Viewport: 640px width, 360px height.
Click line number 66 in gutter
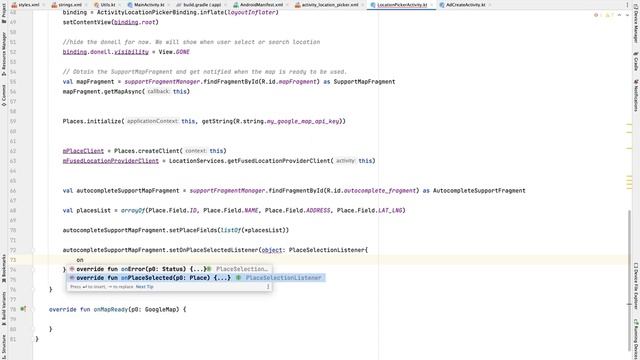(13, 191)
